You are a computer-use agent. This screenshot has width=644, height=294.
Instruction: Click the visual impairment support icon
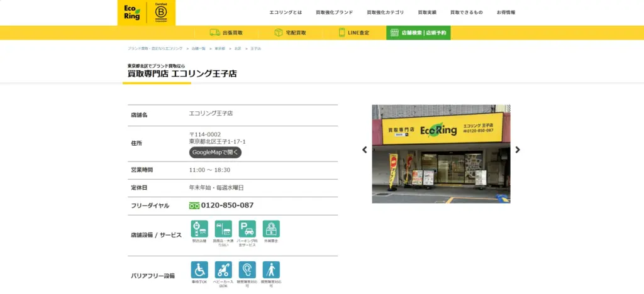271,270
